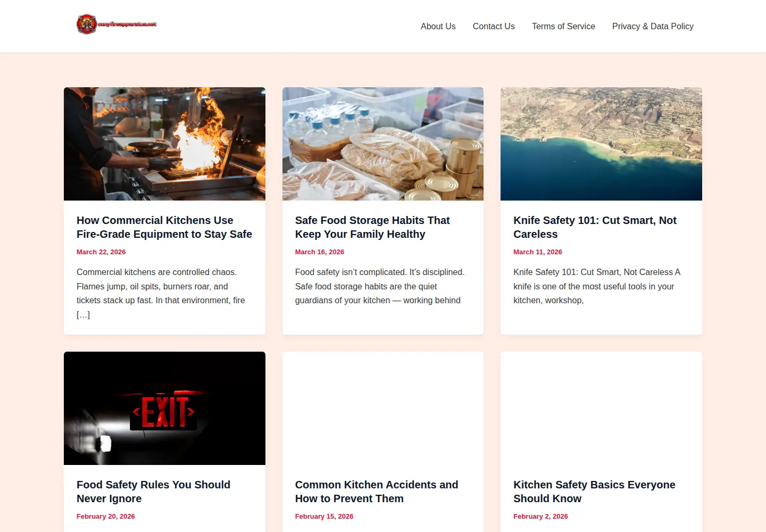Open Terms of Service from navigation

[x=563, y=26]
